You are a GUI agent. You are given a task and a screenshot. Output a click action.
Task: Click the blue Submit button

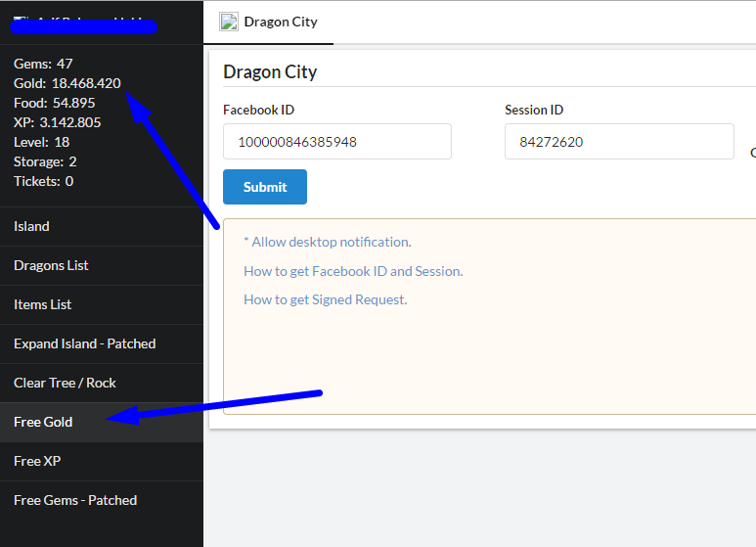(265, 187)
